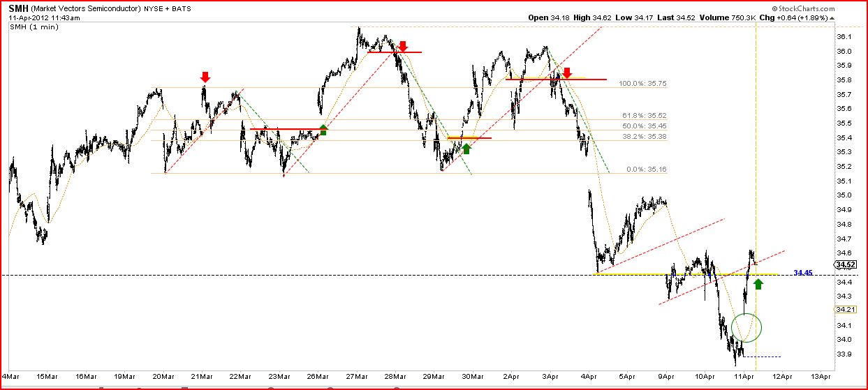This screenshot has height=390, width=868.
Task: Click the 34.0 price axis label
Action: coord(843,340)
